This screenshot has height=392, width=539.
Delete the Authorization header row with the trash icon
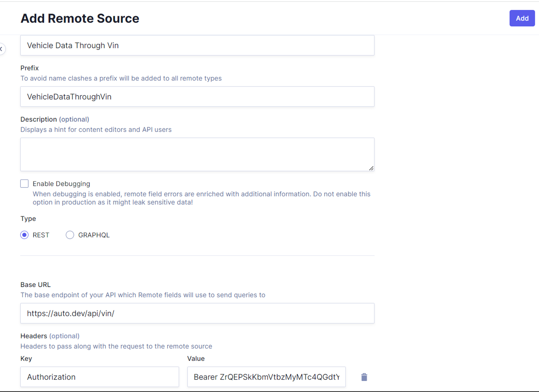pos(364,377)
